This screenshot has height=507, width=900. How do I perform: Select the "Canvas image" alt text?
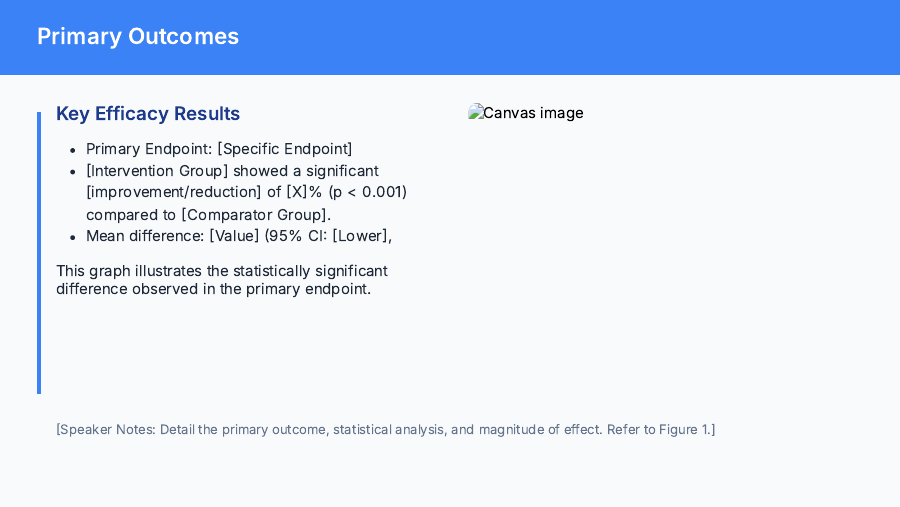(x=533, y=113)
